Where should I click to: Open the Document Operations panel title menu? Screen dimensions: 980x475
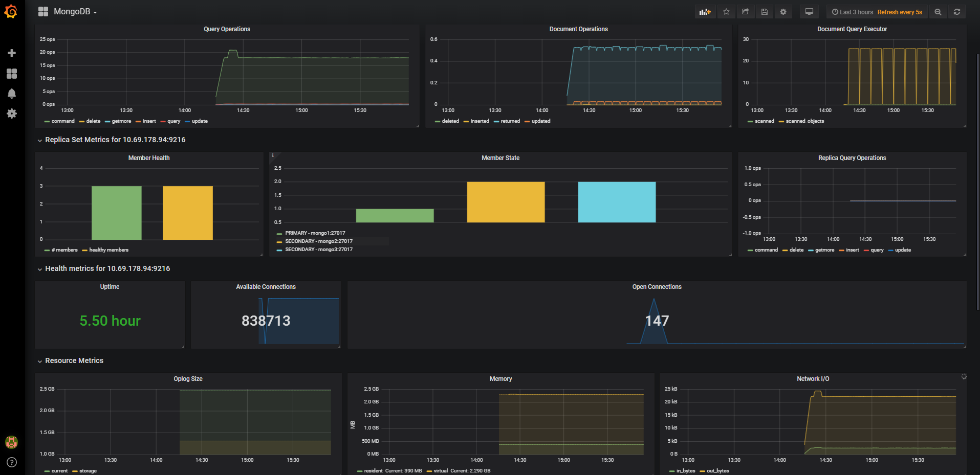tap(579, 29)
